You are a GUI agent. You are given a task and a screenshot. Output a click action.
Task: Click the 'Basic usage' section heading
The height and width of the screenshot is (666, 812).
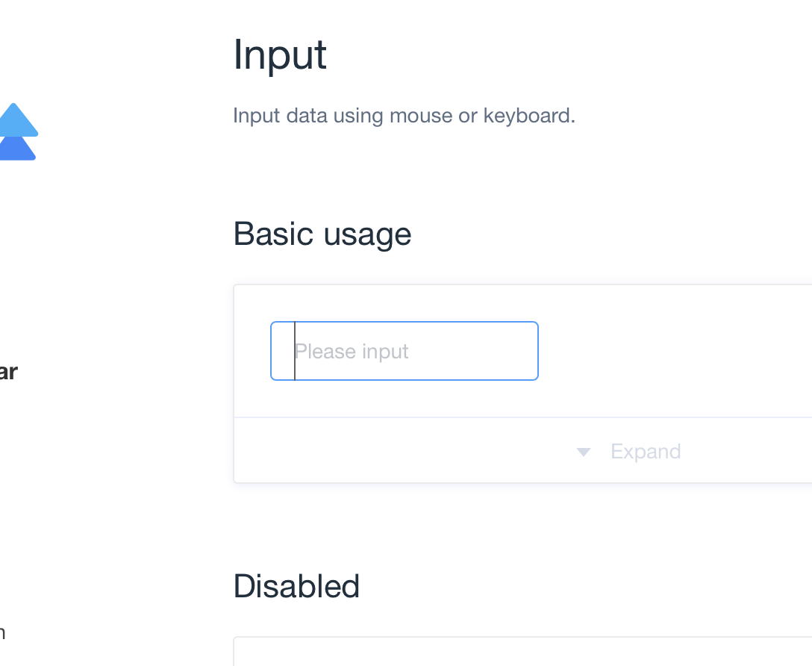(x=322, y=234)
